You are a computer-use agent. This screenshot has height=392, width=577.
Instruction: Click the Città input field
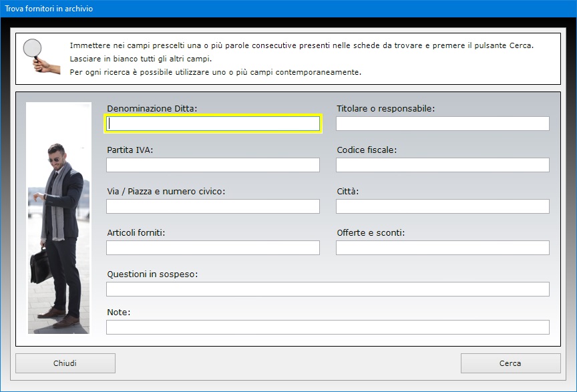(x=443, y=206)
